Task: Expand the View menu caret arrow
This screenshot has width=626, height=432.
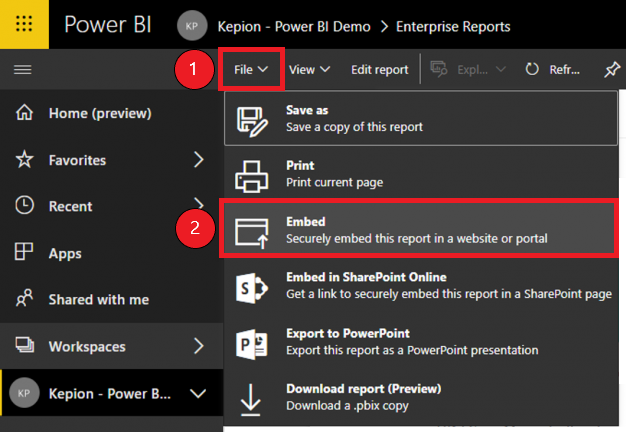Action: coord(325,69)
